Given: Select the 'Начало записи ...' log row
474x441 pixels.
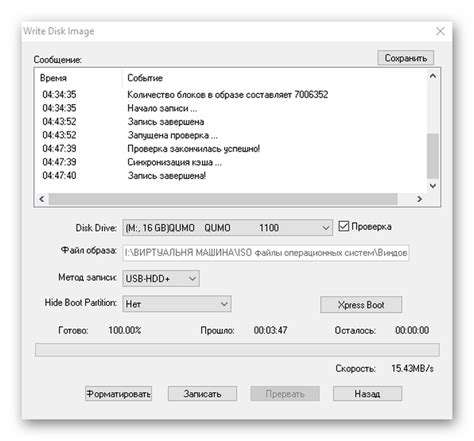Looking at the screenshot, I should 231,108.
